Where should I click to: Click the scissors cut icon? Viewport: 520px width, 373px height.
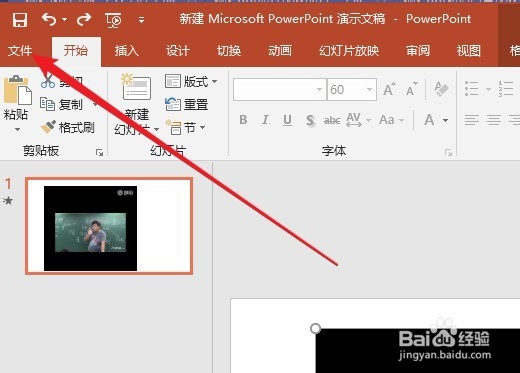[48, 81]
